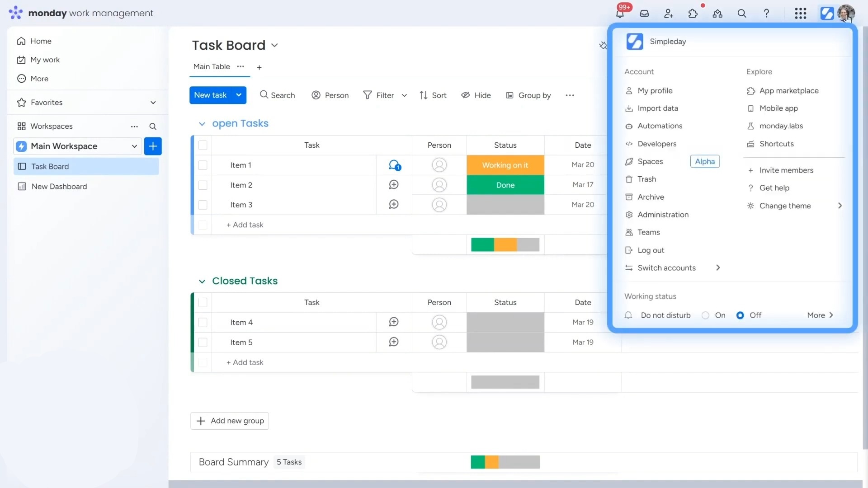868x488 pixels.
Task: Click the invite members person-plus icon in top bar
Action: click(x=669, y=14)
